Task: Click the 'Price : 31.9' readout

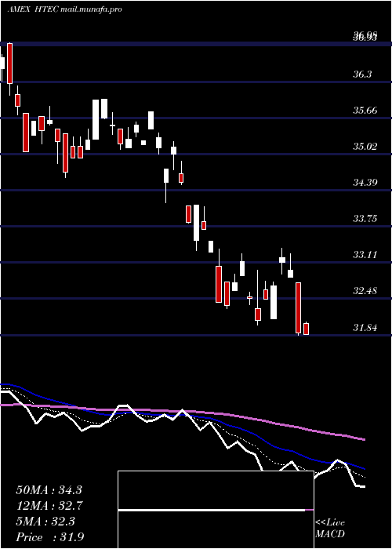Action: [x=50, y=537]
